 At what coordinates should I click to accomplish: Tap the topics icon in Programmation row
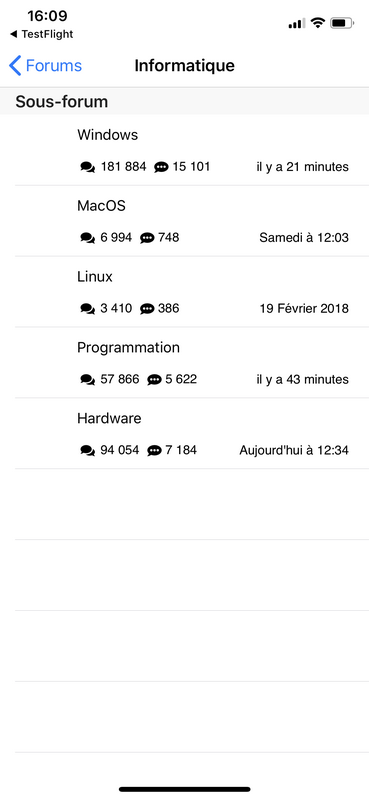point(88,380)
